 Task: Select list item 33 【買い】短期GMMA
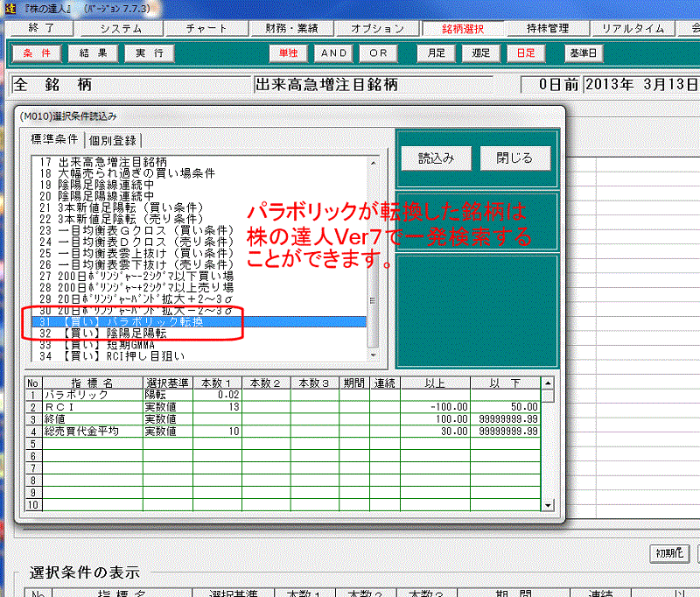tap(199, 345)
